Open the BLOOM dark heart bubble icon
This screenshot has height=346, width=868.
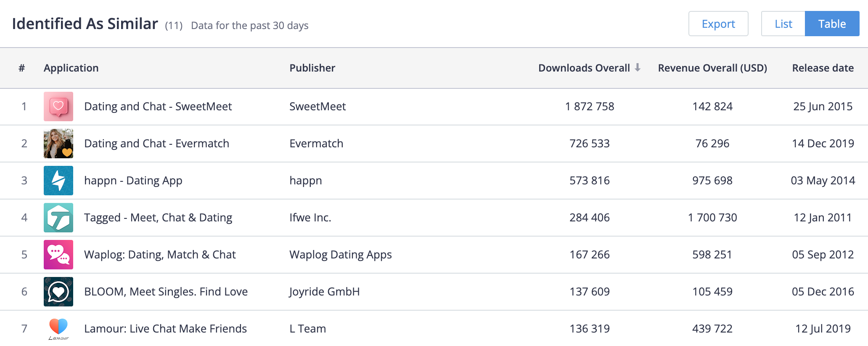point(58,292)
